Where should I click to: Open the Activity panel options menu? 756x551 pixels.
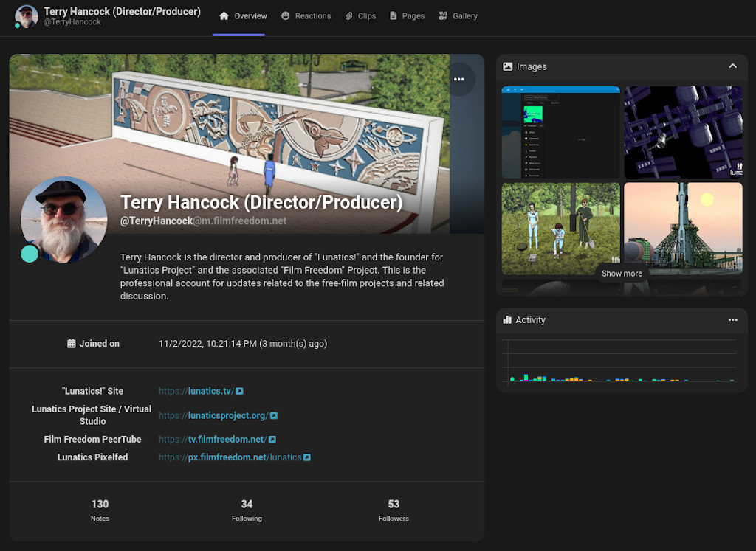tap(732, 320)
